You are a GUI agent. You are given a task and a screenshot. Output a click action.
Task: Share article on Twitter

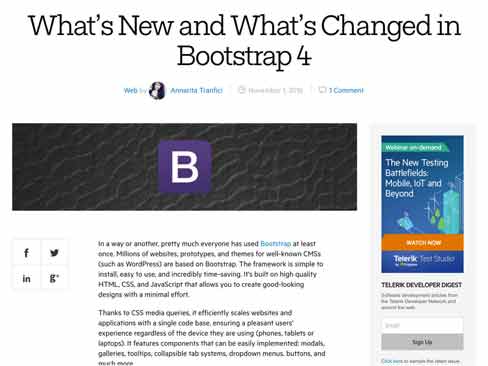(54, 253)
